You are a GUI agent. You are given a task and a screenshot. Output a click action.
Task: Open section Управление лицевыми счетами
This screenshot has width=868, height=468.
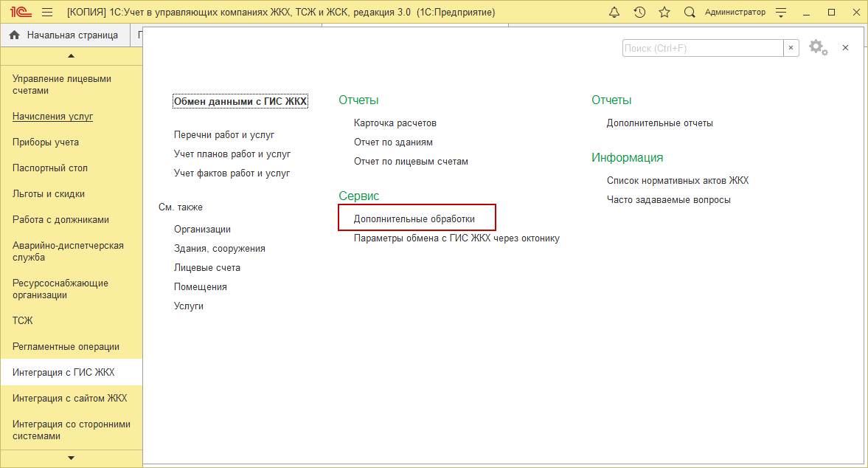(x=62, y=85)
